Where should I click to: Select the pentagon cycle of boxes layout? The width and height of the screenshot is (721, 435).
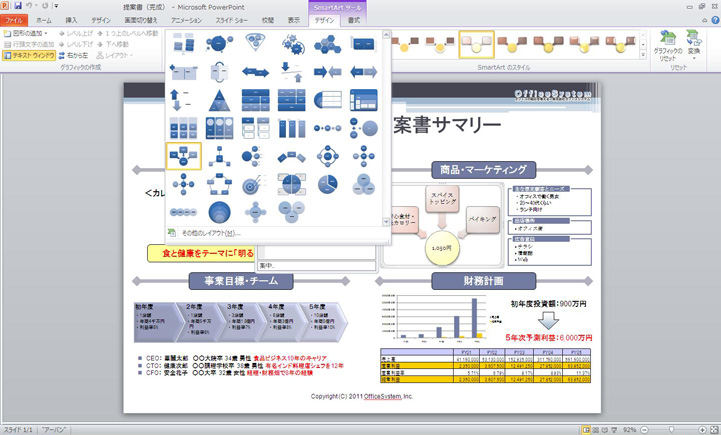tap(219, 184)
